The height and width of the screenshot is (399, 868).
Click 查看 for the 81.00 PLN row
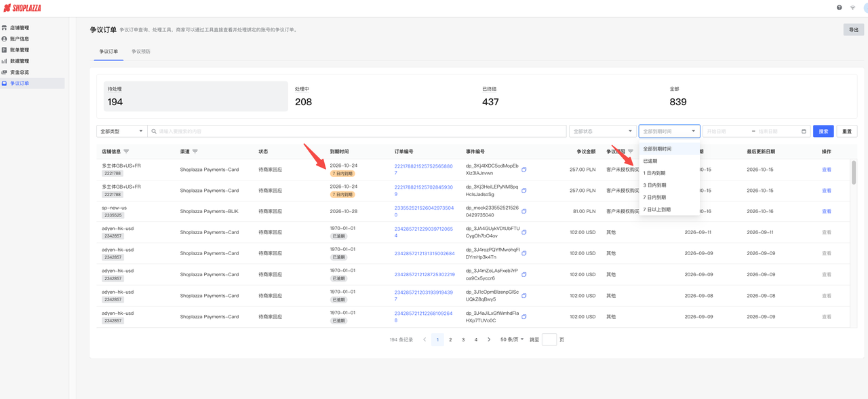(826, 211)
